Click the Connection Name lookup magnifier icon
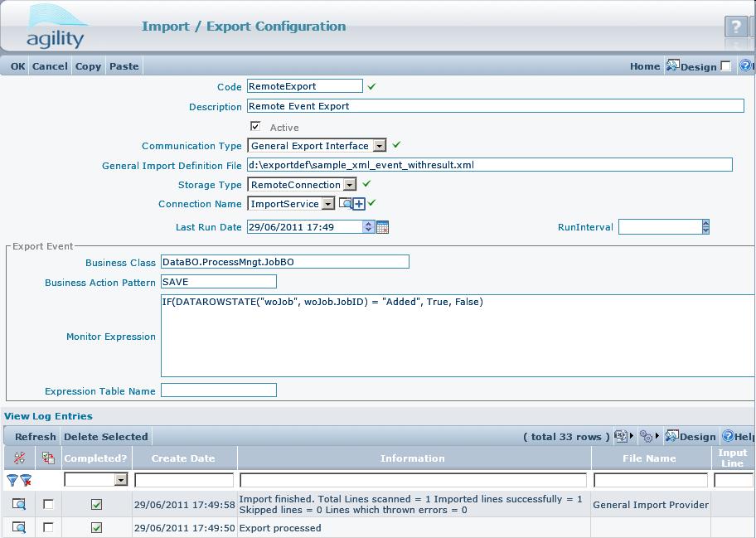 pos(346,204)
